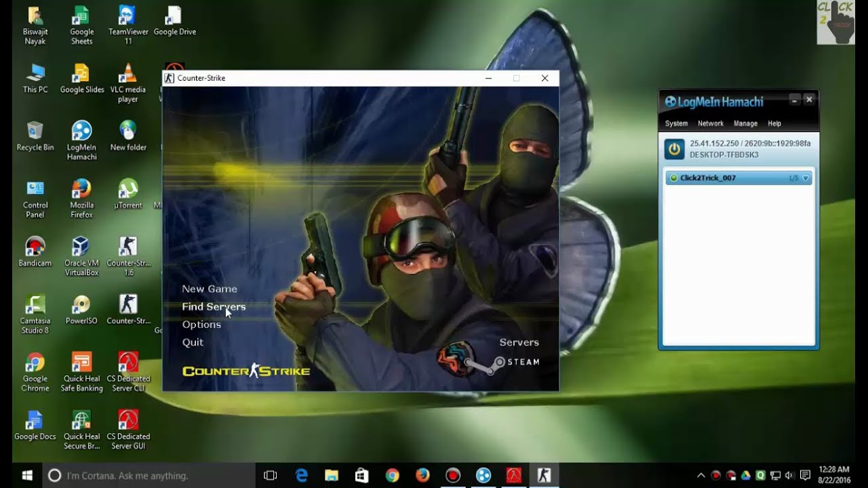Screen dimensions: 868x488
Task: Open the Hamachi Network menu
Action: [711, 123]
